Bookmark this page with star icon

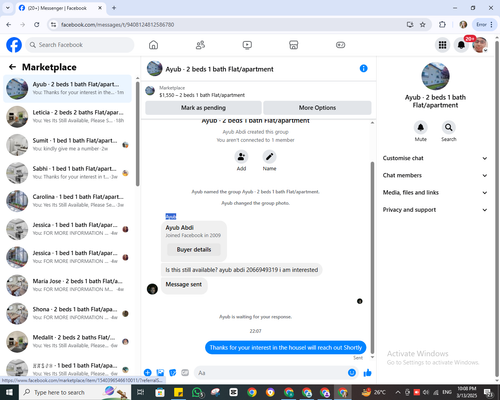pos(423,25)
